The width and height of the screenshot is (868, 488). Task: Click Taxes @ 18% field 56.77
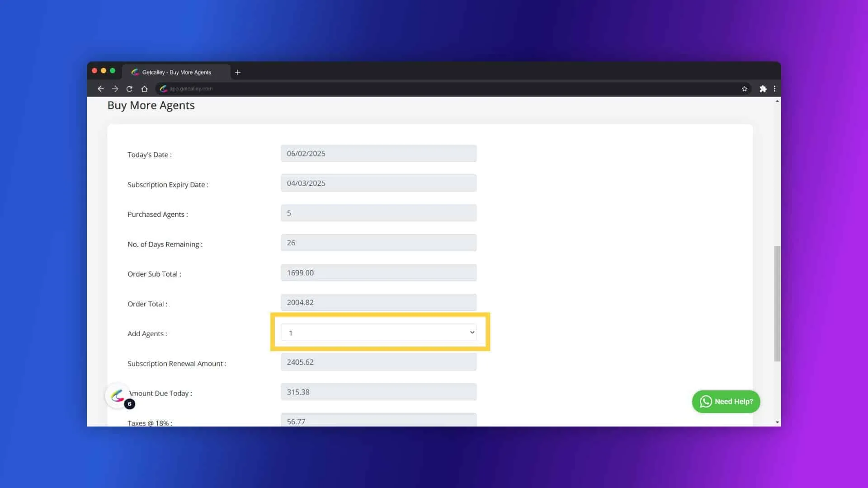(379, 420)
